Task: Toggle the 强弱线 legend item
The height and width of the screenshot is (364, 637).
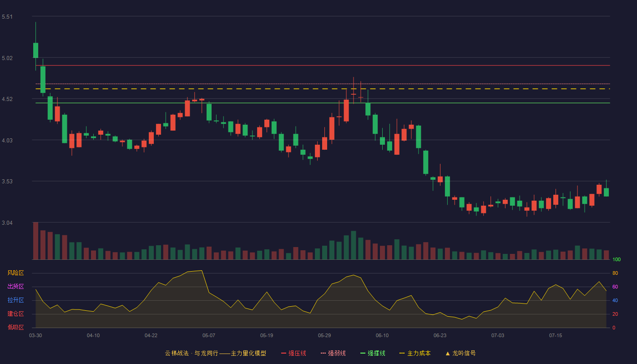Action: pyautogui.click(x=333, y=353)
